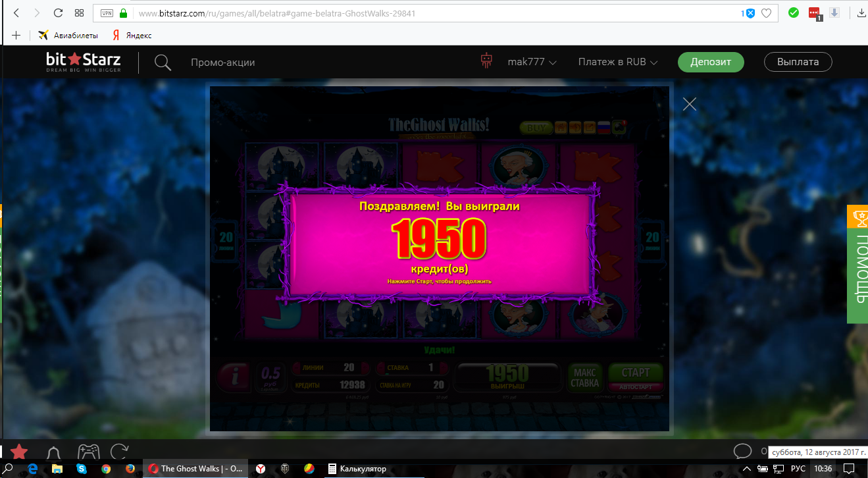Go back to the previous page
Screen dimensions: 868x478
coord(16,13)
